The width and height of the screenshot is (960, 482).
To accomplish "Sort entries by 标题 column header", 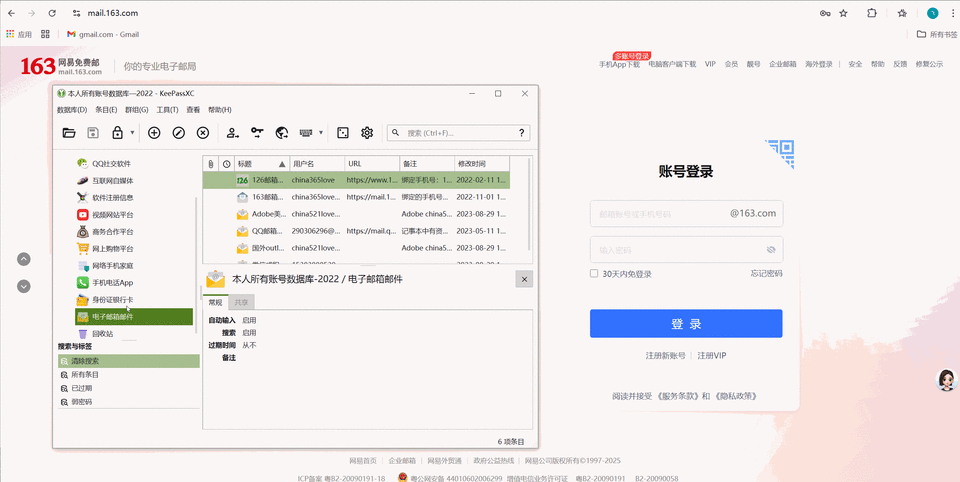I will (261, 164).
